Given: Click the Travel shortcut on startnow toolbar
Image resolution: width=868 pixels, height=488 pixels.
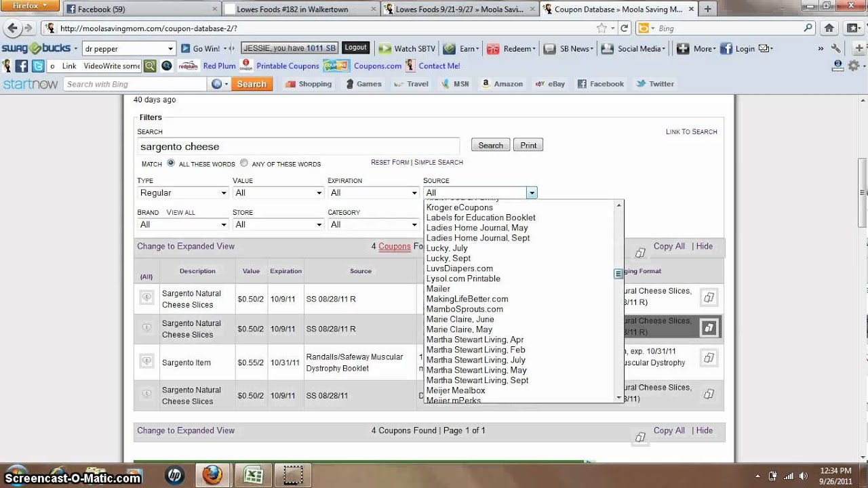Looking at the screenshot, I should click(x=411, y=84).
